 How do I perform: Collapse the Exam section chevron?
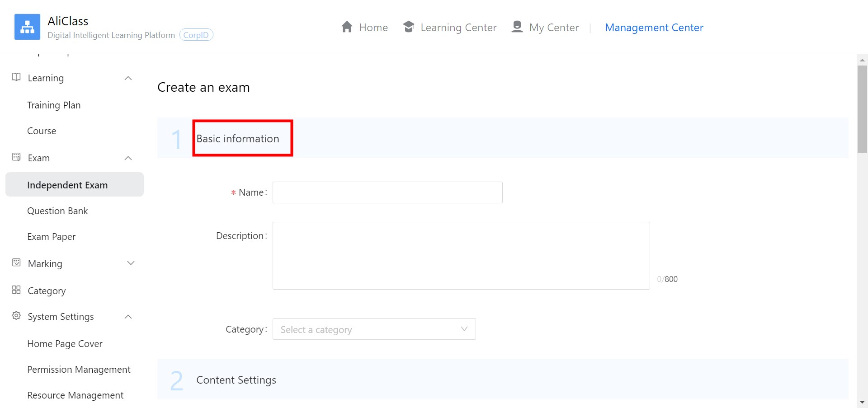128,158
